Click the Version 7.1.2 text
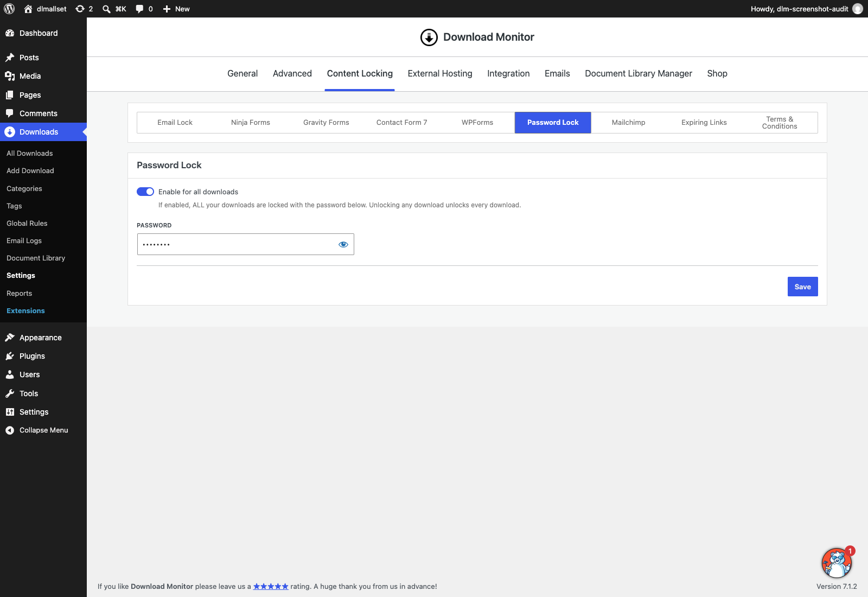This screenshot has height=597, width=868. pyautogui.click(x=837, y=586)
